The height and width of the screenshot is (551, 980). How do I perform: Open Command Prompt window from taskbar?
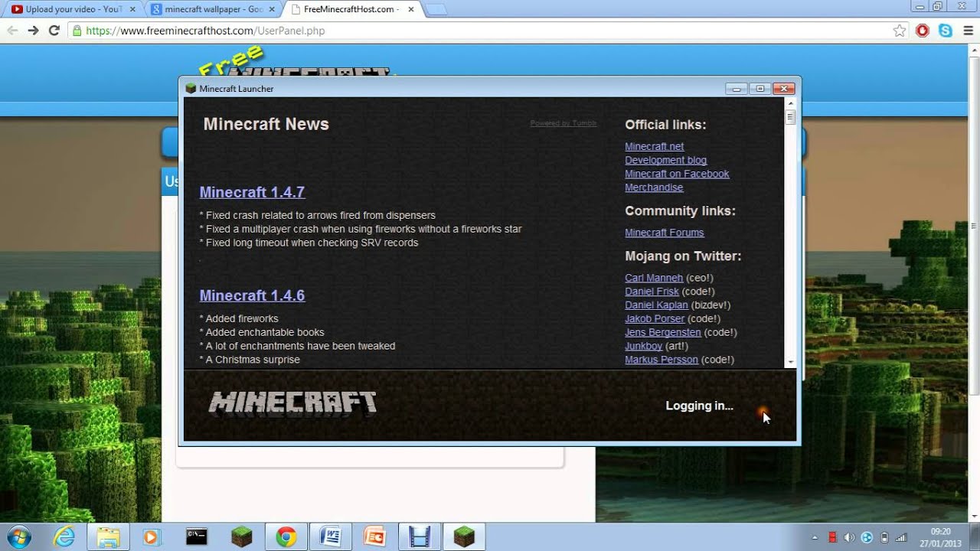point(197,537)
